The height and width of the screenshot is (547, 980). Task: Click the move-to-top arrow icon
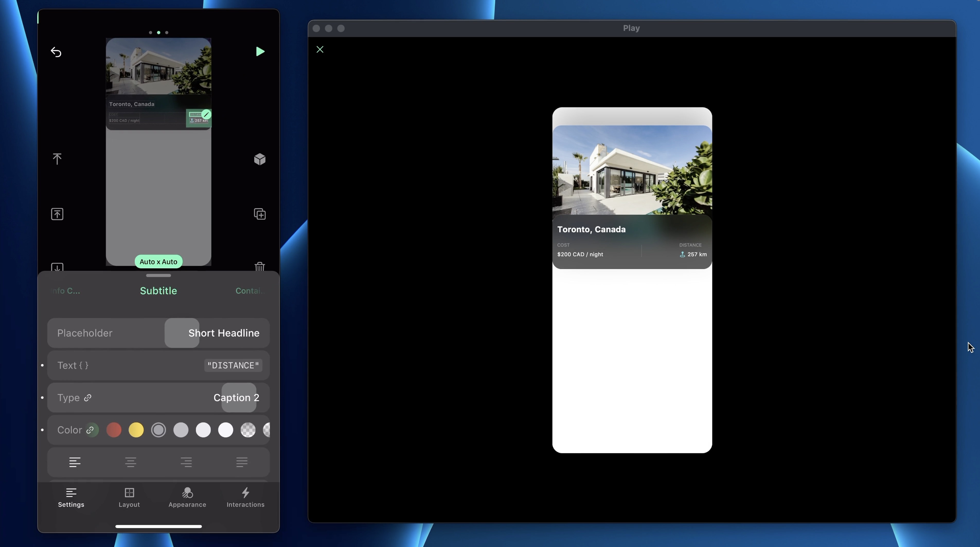57,159
